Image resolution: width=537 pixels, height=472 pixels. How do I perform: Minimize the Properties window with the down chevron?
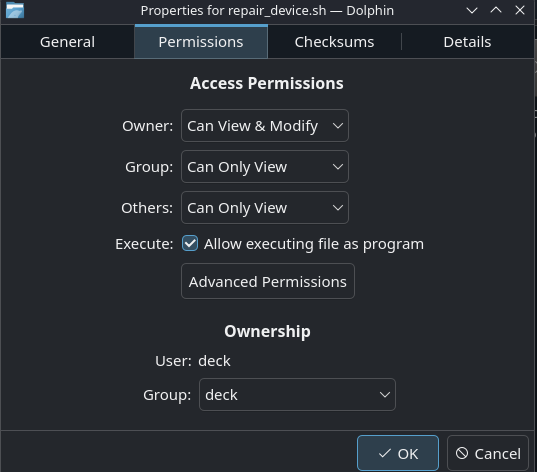(472, 11)
